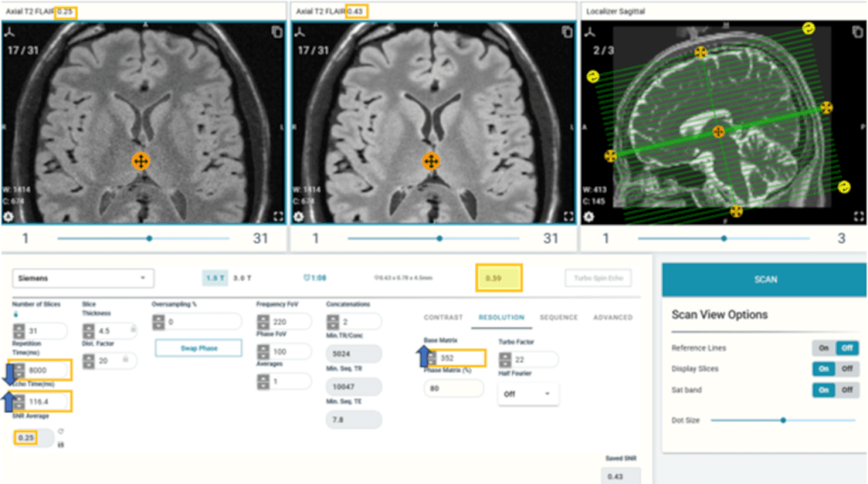
Task: Click the center orange handle on the sagittal localizer
Action: [x=719, y=131]
